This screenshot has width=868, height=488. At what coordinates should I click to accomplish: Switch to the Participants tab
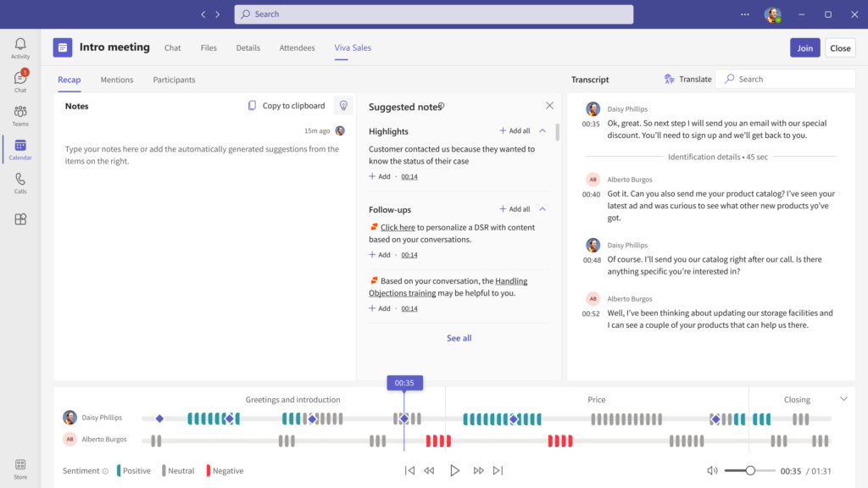[x=174, y=80]
